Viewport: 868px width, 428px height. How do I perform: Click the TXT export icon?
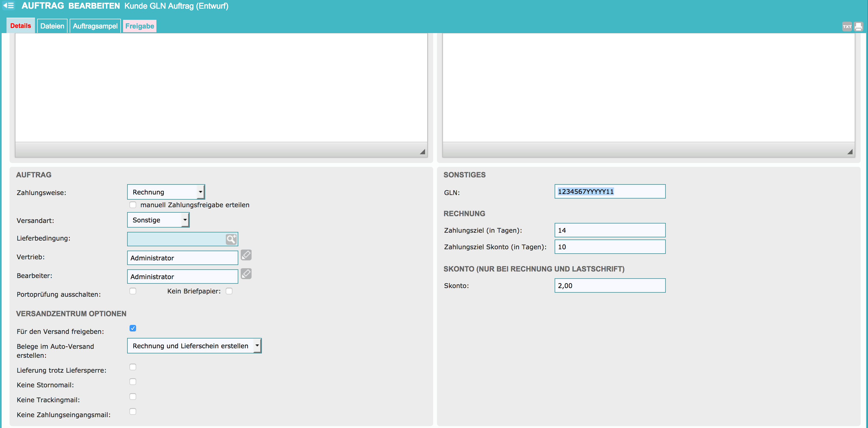click(847, 26)
